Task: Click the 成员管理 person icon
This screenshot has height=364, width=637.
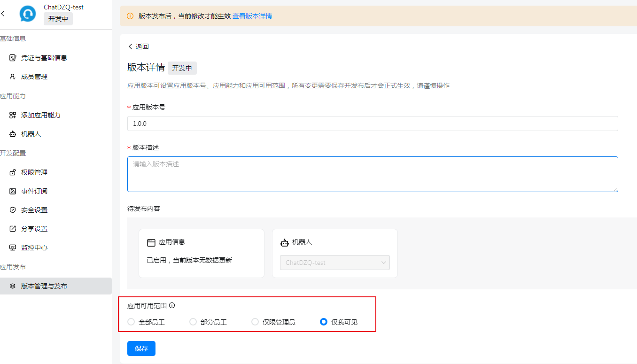Action: tap(13, 77)
